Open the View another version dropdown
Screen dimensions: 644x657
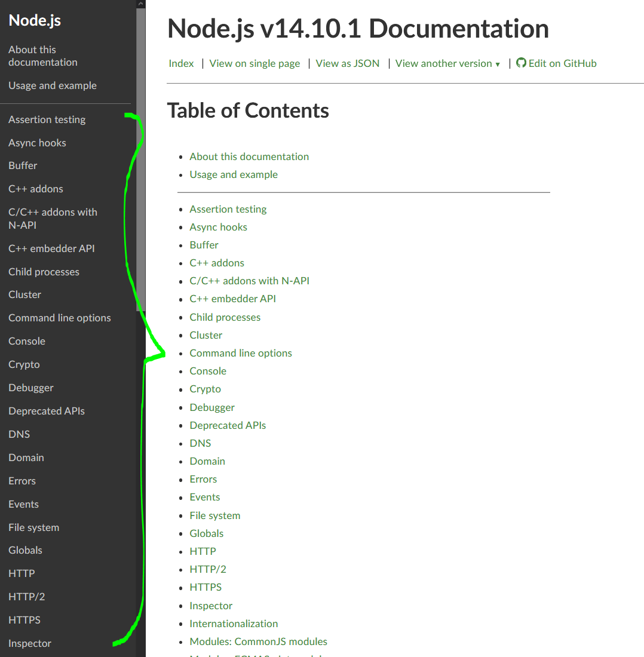click(x=447, y=63)
